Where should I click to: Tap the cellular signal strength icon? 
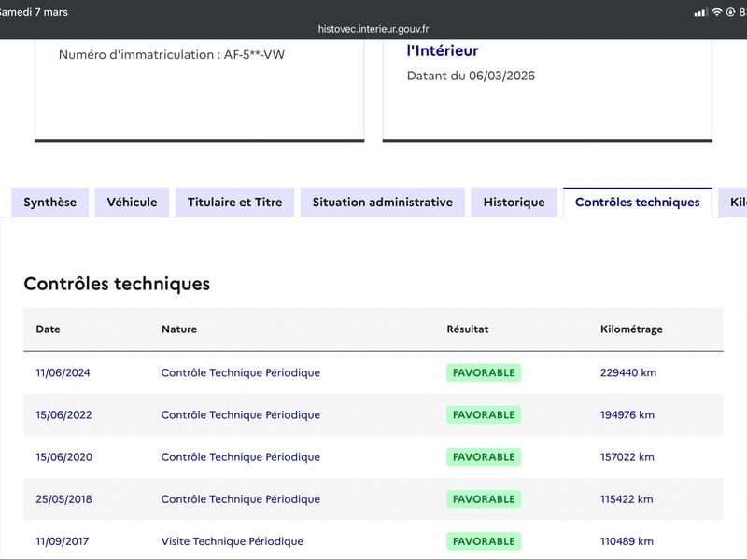tap(701, 12)
